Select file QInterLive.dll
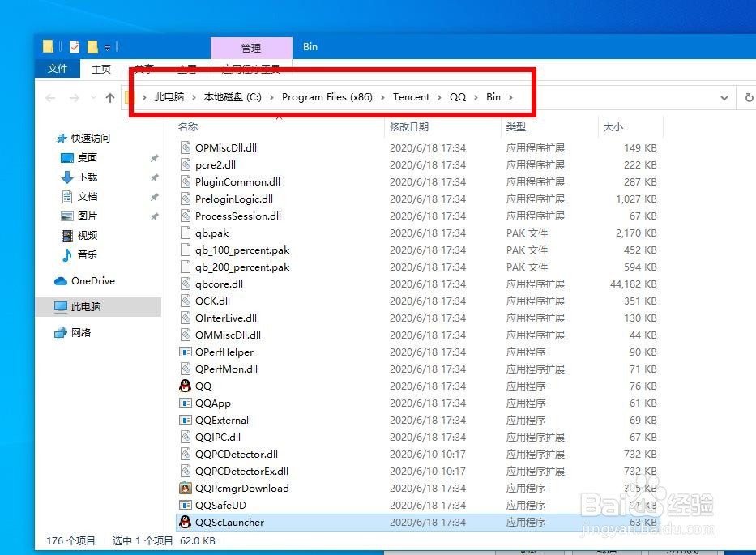 tap(225, 318)
